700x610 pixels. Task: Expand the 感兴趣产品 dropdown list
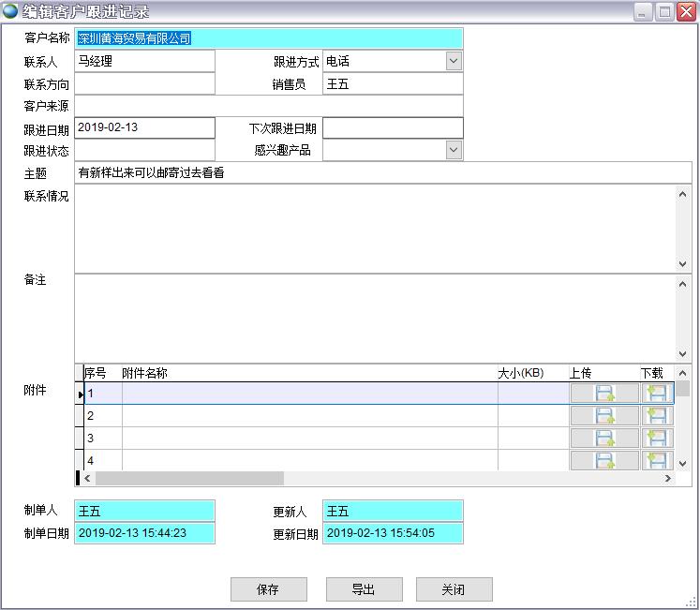click(x=454, y=150)
